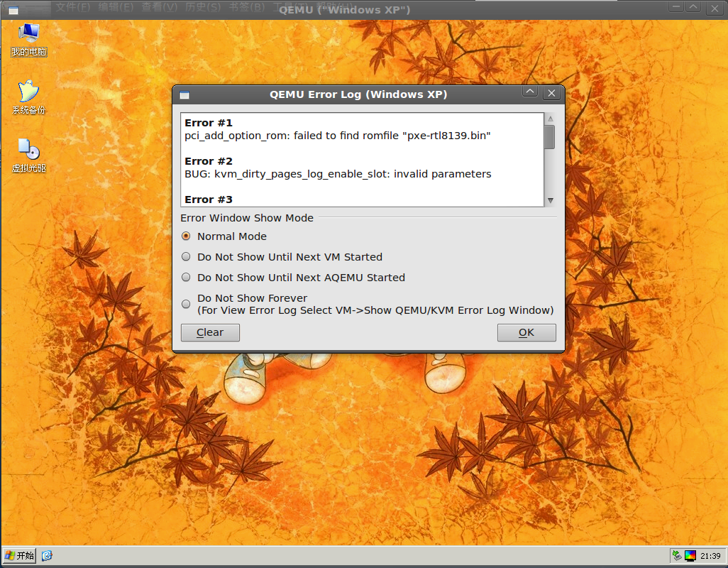Screen dimensions: 728x568
Task: Close the QEMU Error Log dialog
Action: click(x=551, y=93)
